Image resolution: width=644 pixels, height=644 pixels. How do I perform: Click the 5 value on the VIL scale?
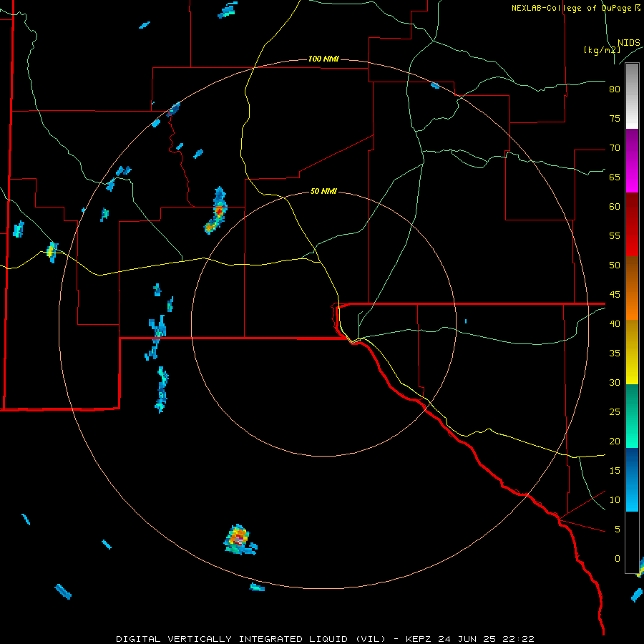pos(618,530)
